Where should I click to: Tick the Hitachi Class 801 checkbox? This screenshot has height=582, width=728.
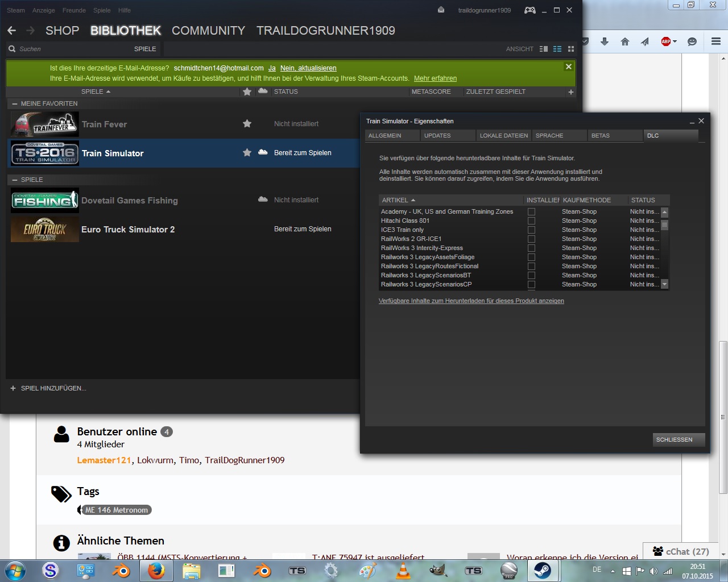(x=531, y=221)
